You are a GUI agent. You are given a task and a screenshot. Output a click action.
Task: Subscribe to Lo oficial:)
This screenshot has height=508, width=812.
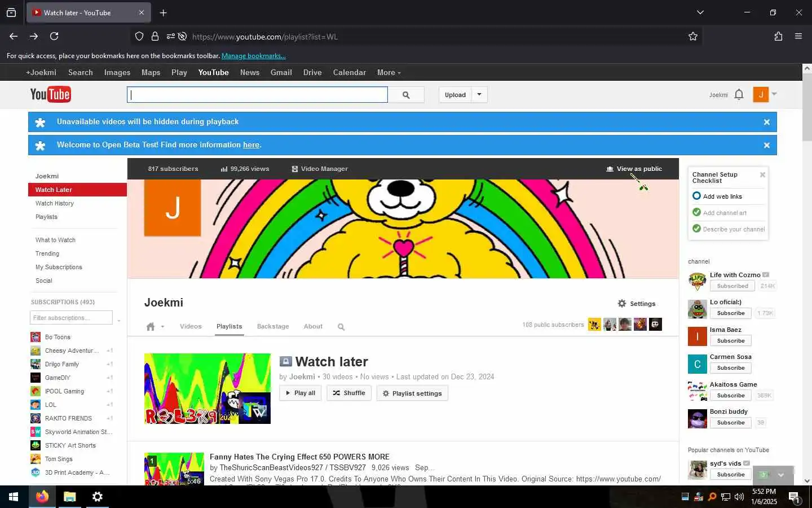coord(731,313)
